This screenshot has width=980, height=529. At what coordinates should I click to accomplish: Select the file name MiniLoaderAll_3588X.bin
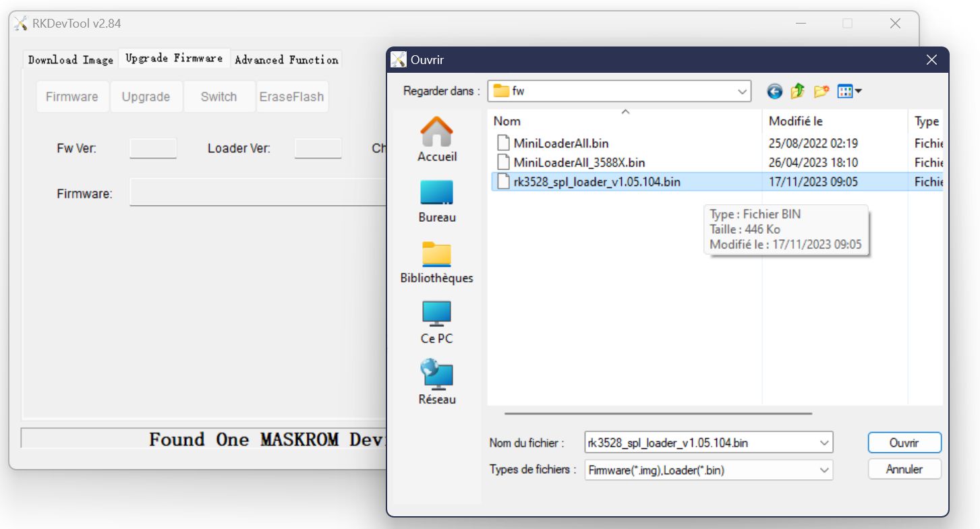[x=579, y=162]
